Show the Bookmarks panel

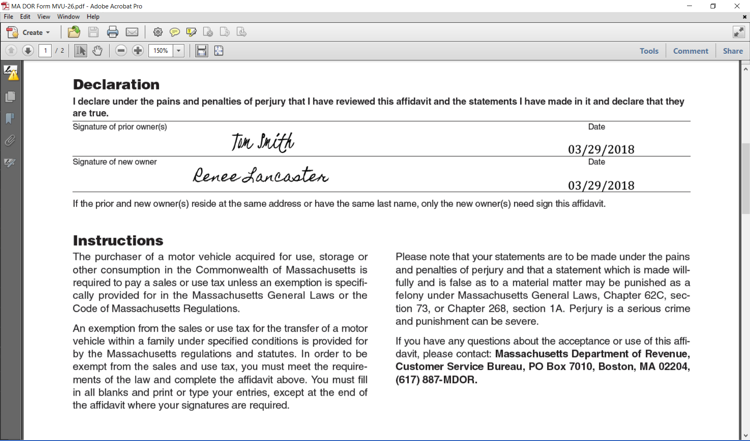(x=10, y=118)
